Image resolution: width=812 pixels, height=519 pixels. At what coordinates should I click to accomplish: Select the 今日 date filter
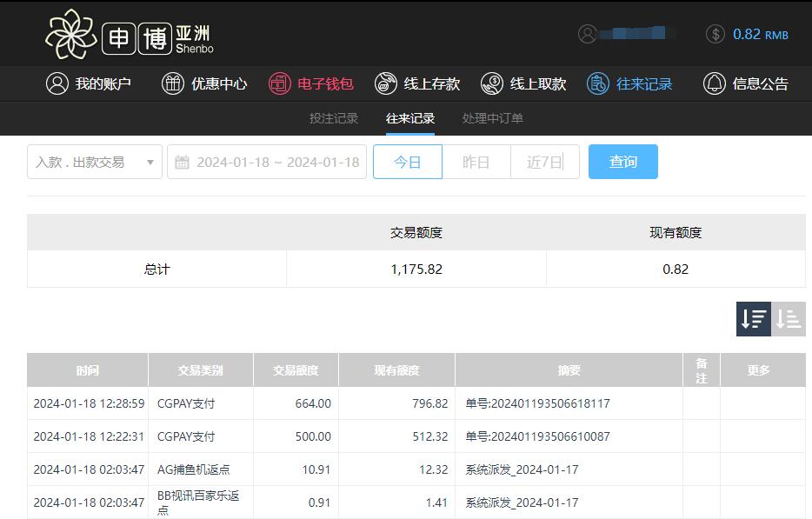click(x=408, y=162)
